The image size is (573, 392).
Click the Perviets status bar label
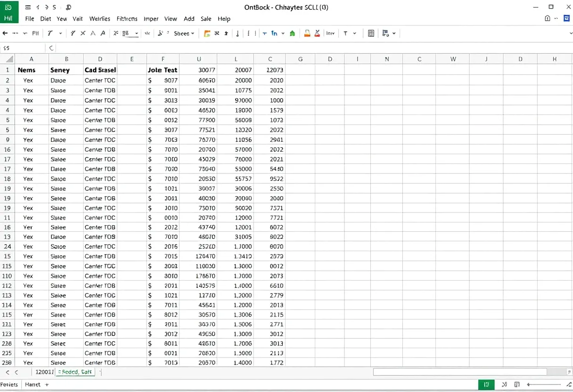(x=9, y=384)
